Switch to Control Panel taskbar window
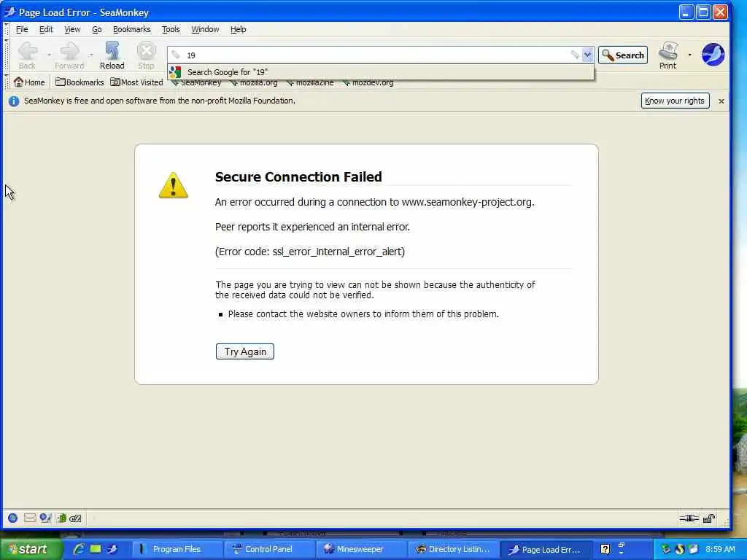747x560 pixels. point(269,549)
